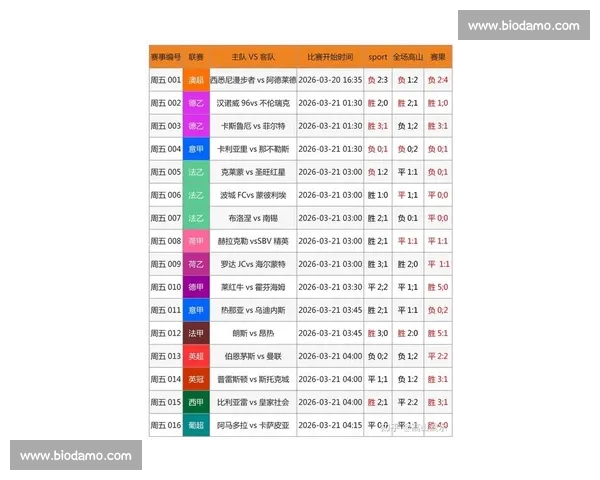Select the match 伯恩茅斯 vs 曼联
The height and width of the screenshot is (480, 600).
click(253, 356)
